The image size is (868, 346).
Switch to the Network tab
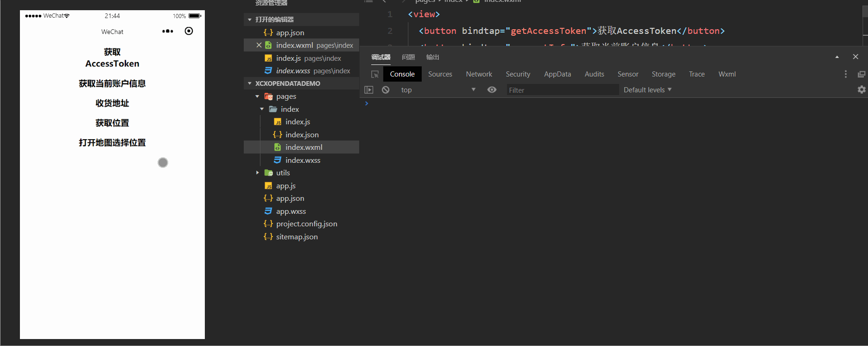[479, 74]
